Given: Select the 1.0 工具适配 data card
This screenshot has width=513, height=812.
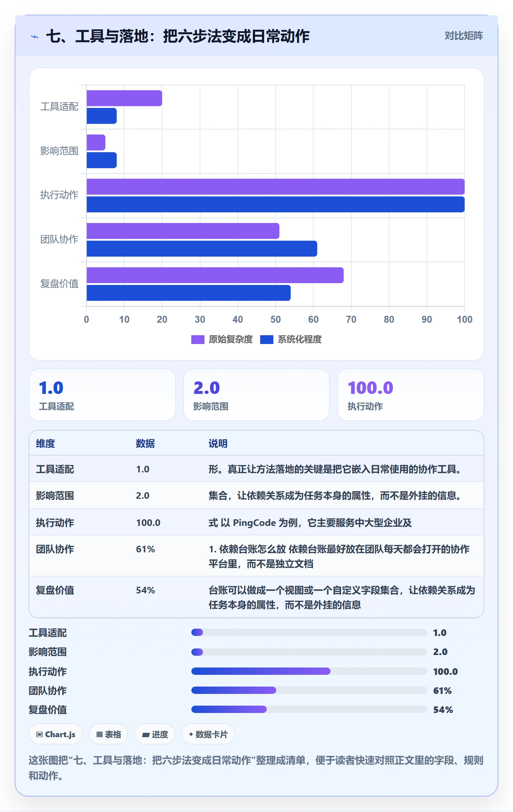Looking at the screenshot, I should (102, 395).
